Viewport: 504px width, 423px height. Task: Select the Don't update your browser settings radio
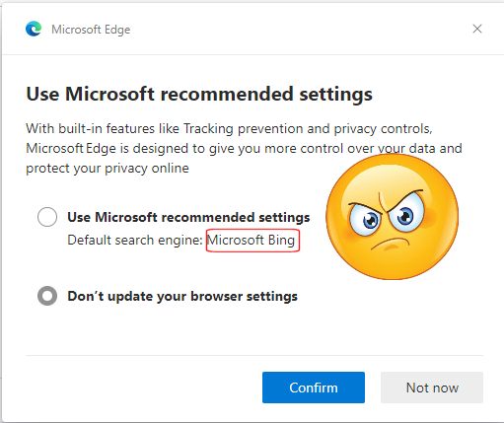47,296
